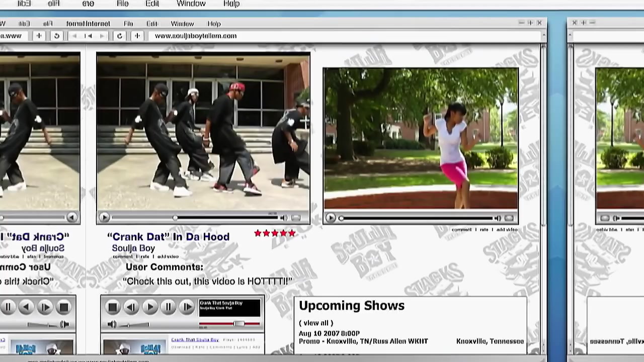Viewport: 644px width, 362px height.
Task: Click the Promo - Knoxville, TN/Russ Allen show entry
Action: [363, 341]
